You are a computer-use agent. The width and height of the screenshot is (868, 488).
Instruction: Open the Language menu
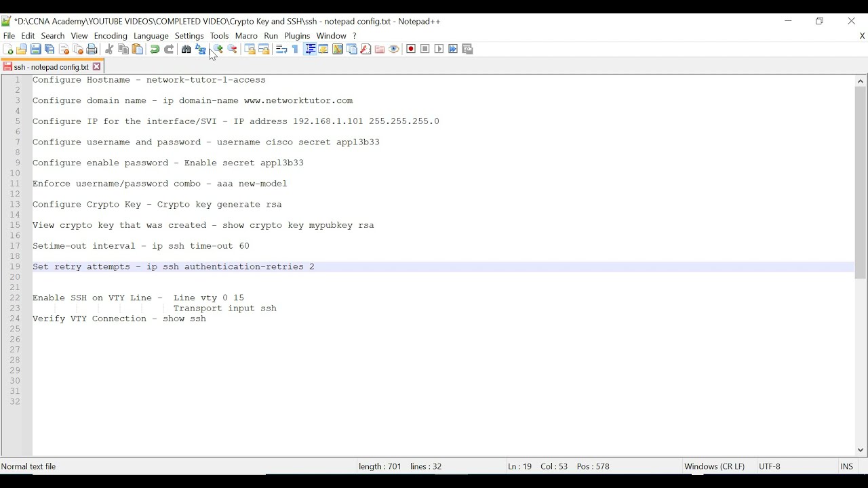tap(151, 35)
